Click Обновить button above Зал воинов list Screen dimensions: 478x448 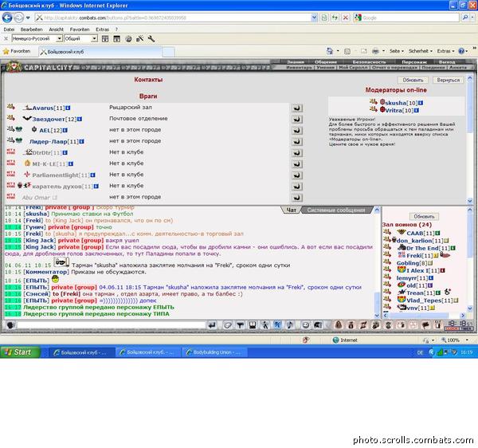pos(424,217)
